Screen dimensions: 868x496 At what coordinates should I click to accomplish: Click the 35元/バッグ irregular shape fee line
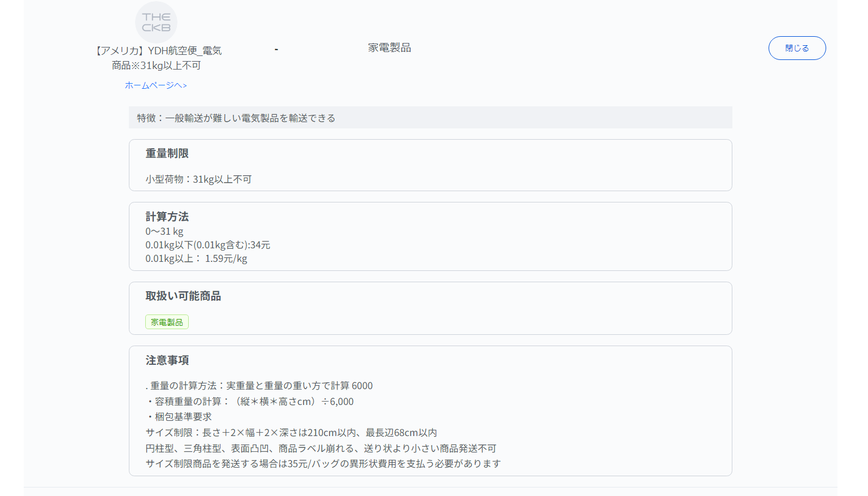coord(323,464)
